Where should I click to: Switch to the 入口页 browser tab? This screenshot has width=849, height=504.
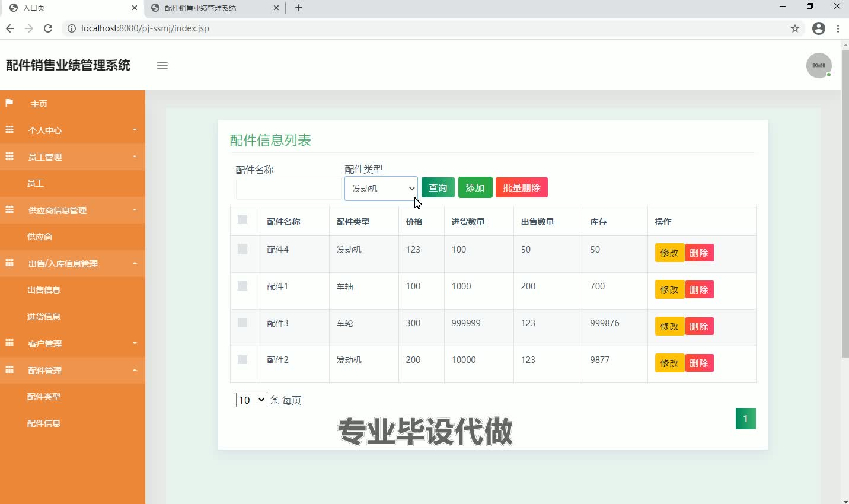pyautogui.click(x=71, y=8)
